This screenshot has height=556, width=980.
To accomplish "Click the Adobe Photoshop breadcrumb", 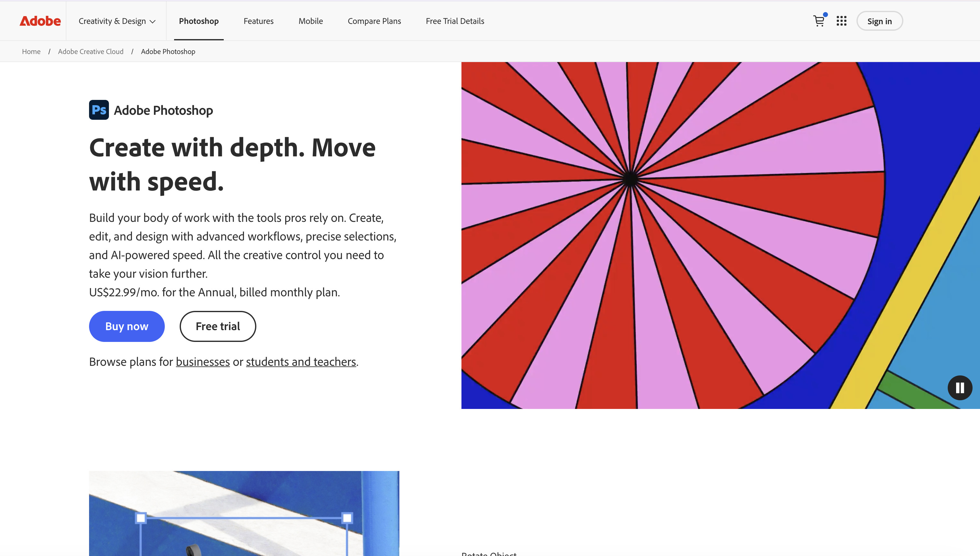I will pos(168,52).
